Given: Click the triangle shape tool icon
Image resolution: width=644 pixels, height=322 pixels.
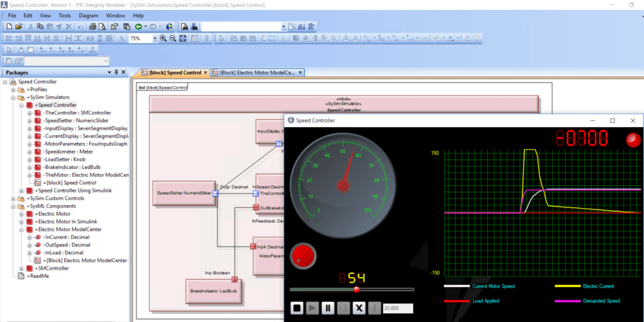Looking at the screenshot, I should tap(21, 50).
